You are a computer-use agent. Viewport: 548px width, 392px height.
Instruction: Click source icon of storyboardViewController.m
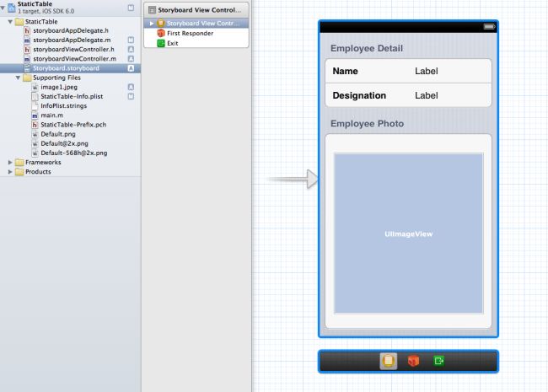(x=27, y=59)
